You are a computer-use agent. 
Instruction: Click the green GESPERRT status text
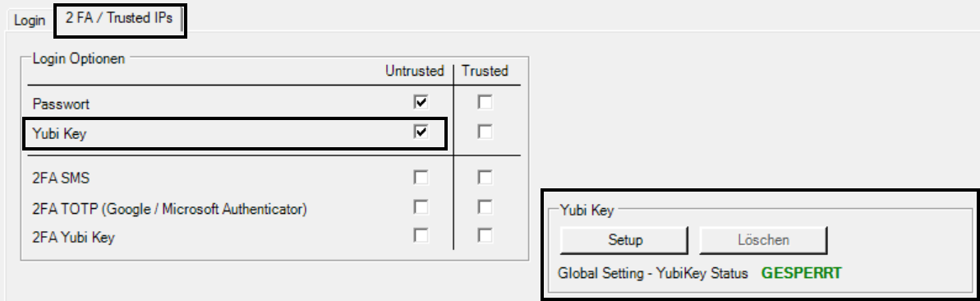click(801, 274)
